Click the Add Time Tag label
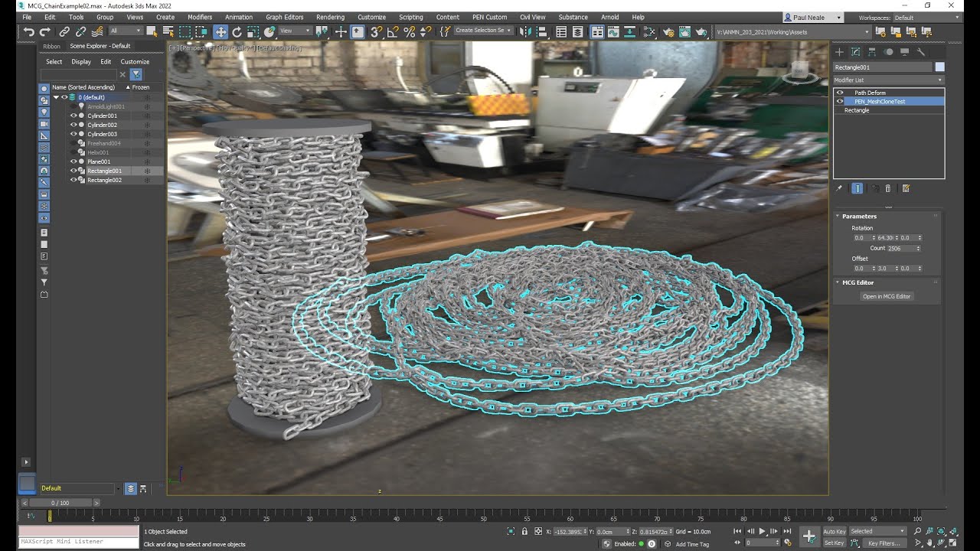This screenshot has width=980, height=551. (692, 544)
